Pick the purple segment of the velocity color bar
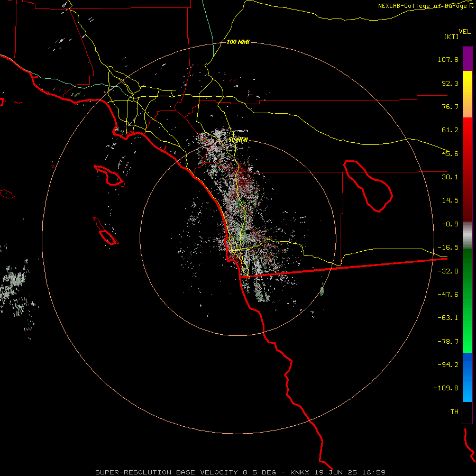 (467, 59)
